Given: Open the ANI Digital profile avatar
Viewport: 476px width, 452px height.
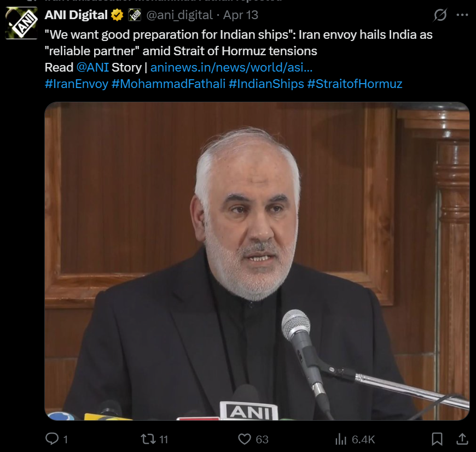Looking at the screenshot, I should [21, 24].
